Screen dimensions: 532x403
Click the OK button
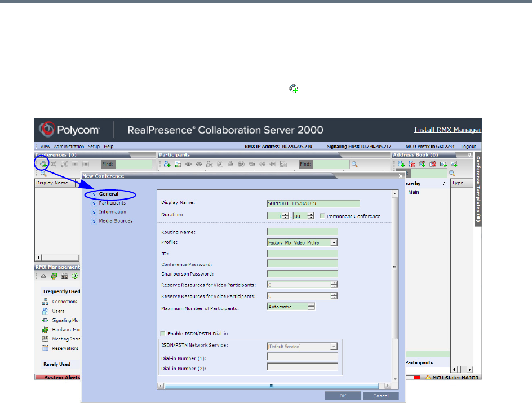click(343, 396)
